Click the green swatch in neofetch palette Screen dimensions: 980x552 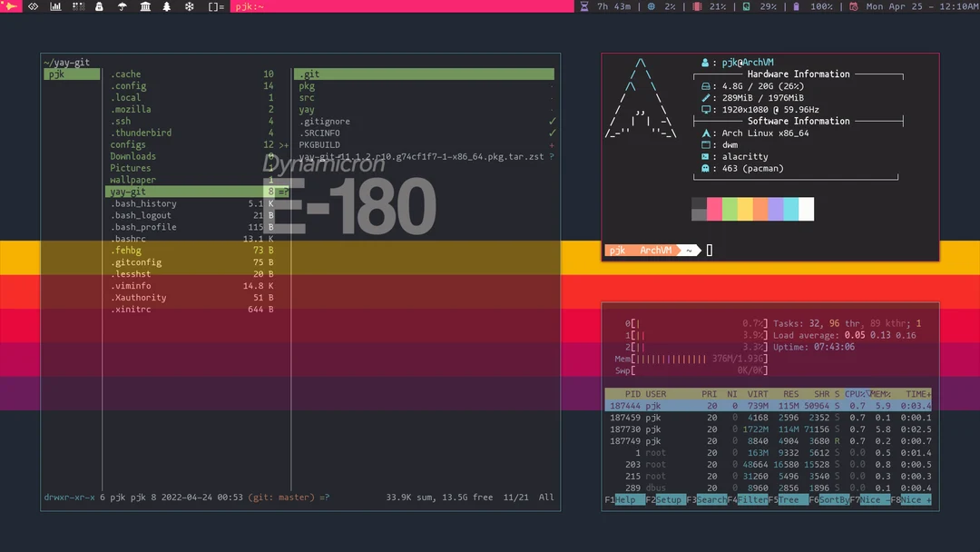[731, 209]
